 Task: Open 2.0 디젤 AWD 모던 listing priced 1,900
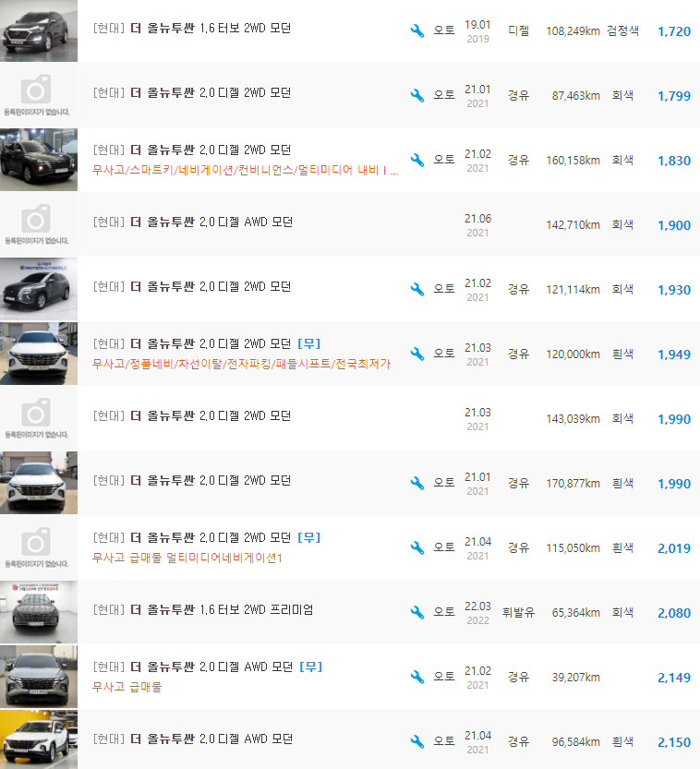coord(193,222)
